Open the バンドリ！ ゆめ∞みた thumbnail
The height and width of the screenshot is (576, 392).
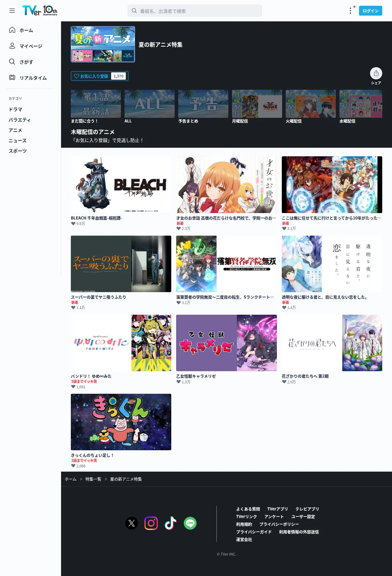[x=121, y=343]
